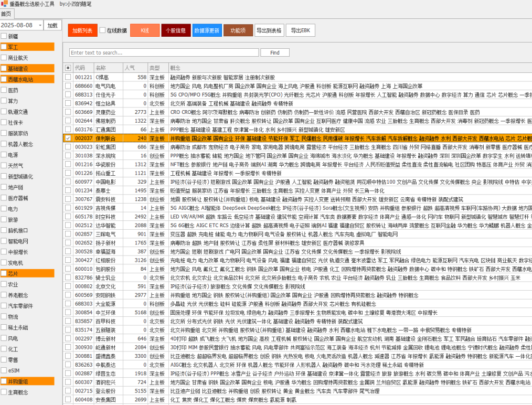Check the 医药 concept checkbox
This screenshot has height=405, width=532.
pyautogui.click(x=4, y=90)
